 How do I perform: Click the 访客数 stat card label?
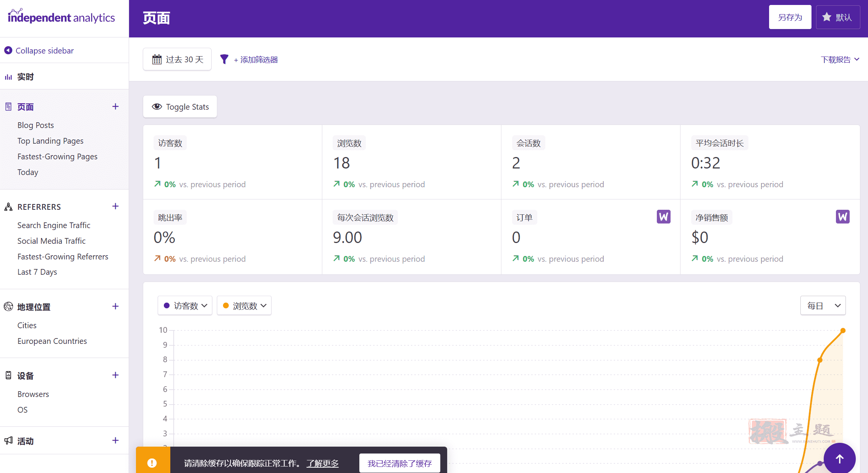pyautogui.click(x=170, y=143)
